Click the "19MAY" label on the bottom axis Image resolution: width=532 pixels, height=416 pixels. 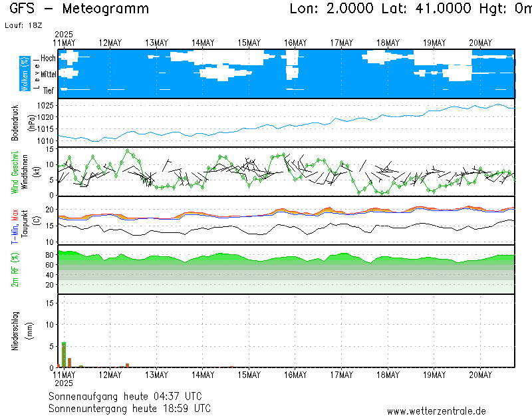pyautogui.click(x=434, y=375)
